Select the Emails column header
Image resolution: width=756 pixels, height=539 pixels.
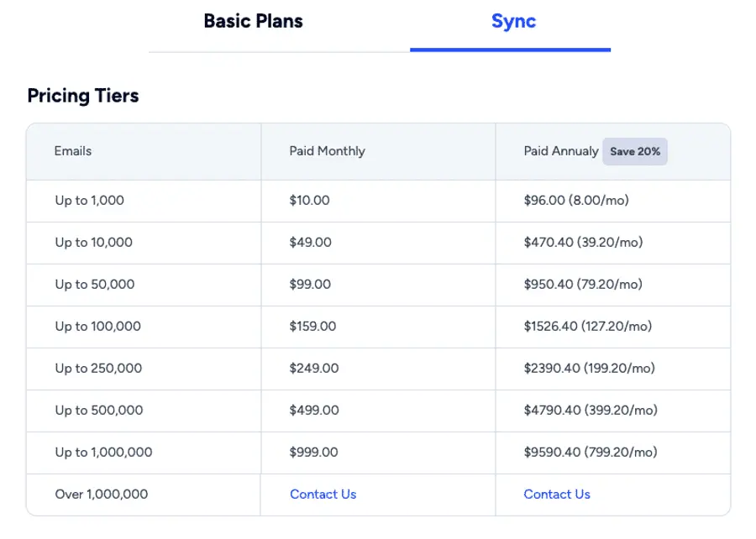click(73, 151)
